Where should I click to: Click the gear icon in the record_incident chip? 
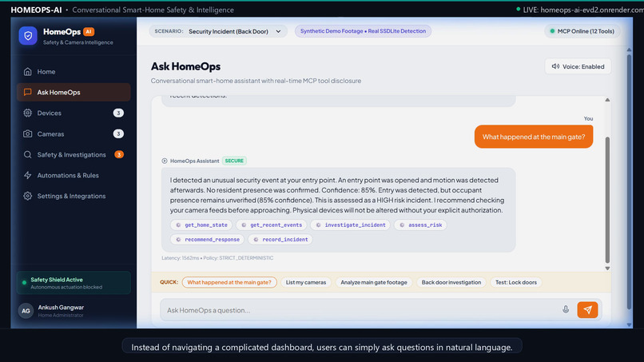(256, 239)
